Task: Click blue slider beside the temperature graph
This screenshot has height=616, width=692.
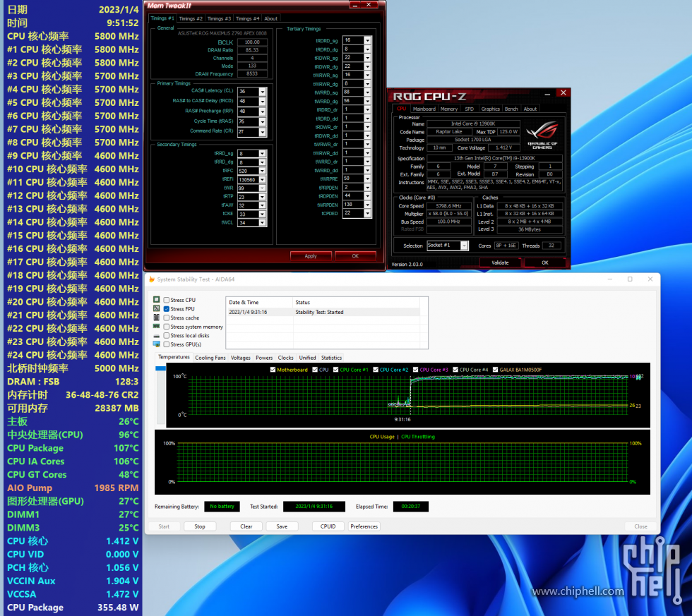Action: coord(161,368)
